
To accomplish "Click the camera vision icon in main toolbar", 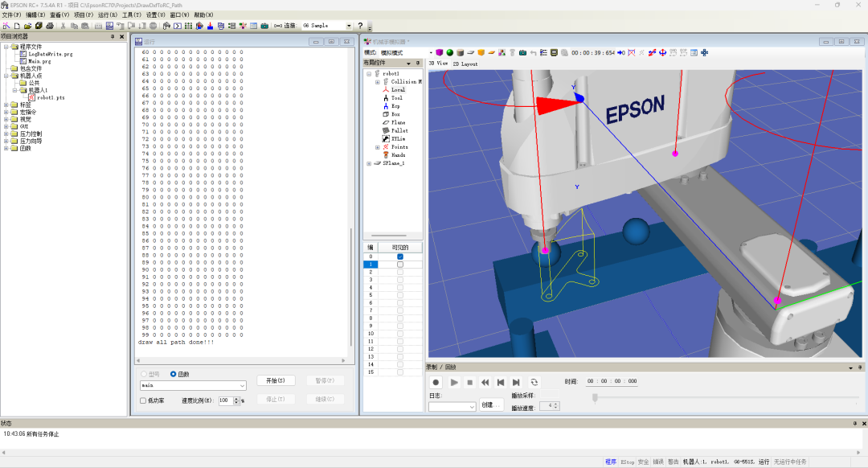I will tap(264, 26).
